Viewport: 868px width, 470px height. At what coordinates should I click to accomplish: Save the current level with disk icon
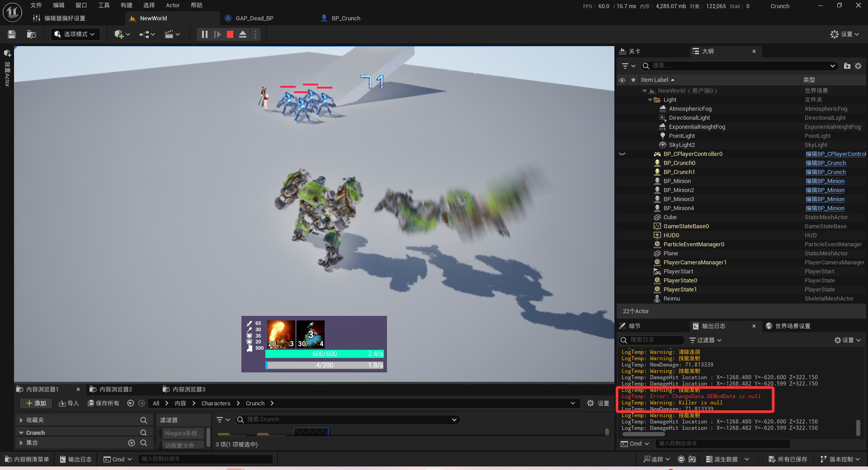pos(12,34)
